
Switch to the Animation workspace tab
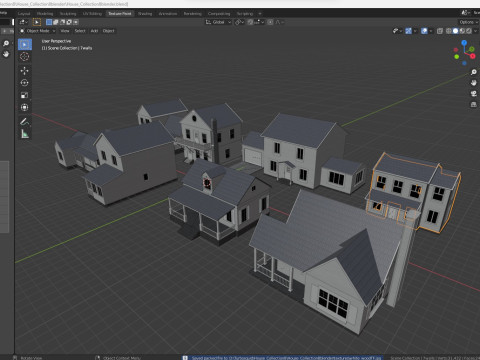(x=168, y=14)
